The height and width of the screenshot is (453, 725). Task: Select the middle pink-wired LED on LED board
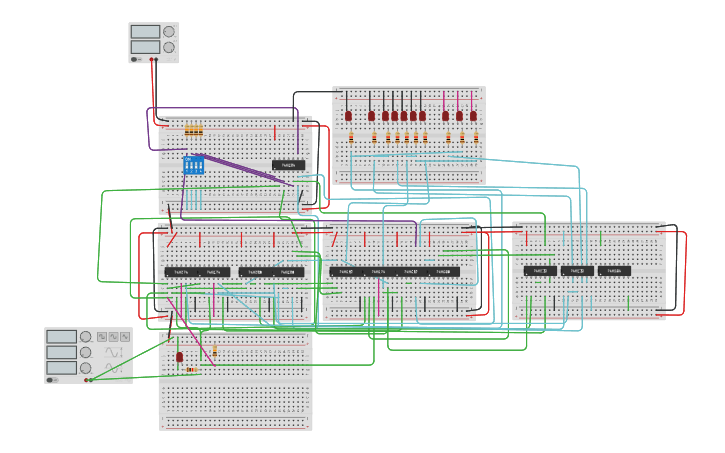[459, 116]
